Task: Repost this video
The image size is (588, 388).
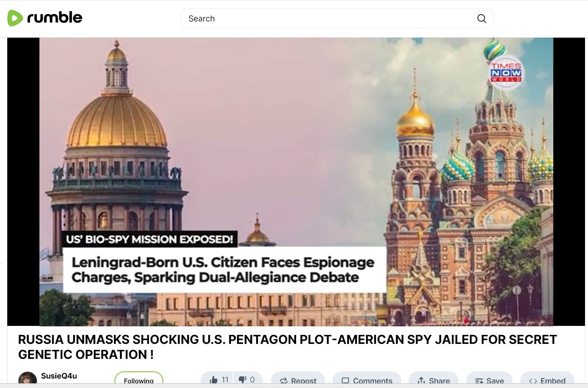Action: (298, 379)
